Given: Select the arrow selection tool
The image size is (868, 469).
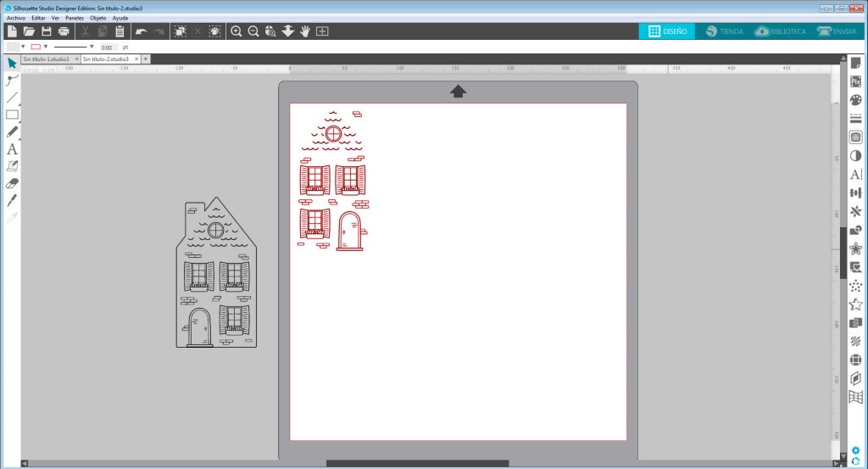Looking at the screenshot, I should 12,63.
